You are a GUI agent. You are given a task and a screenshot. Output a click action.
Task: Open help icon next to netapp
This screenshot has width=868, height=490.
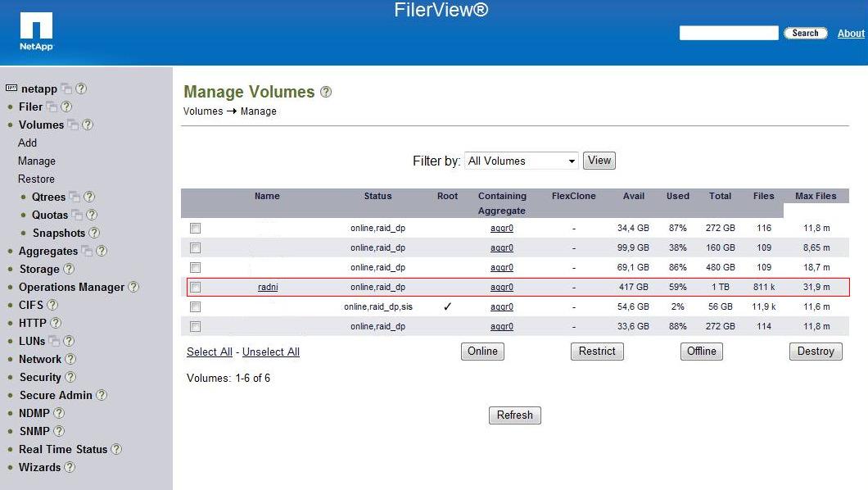click(x=81, y=88)
